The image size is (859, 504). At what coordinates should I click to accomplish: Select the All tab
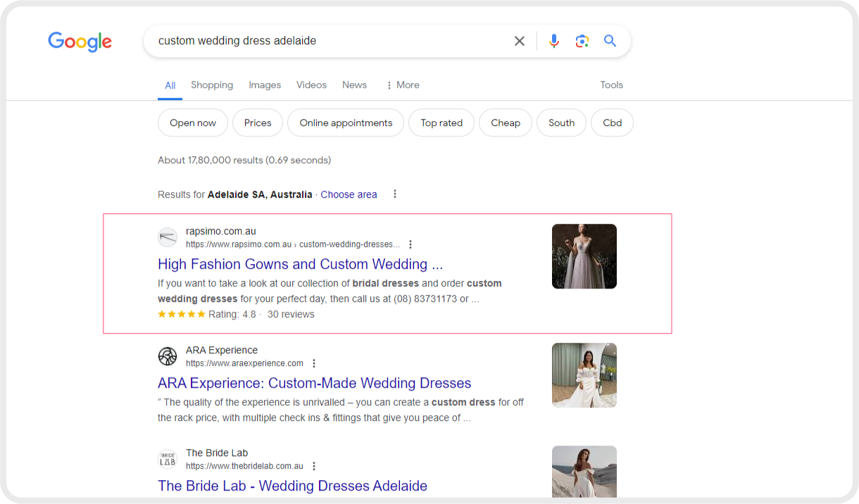[170, 85]
